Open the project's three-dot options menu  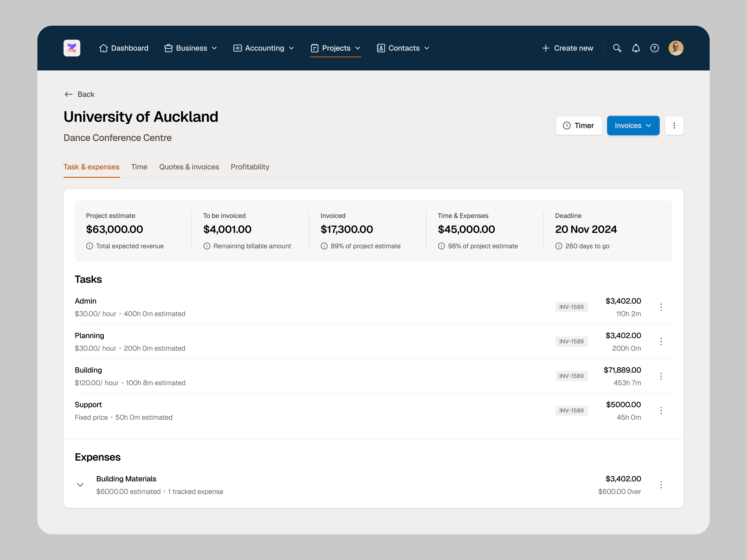[674, 126]
